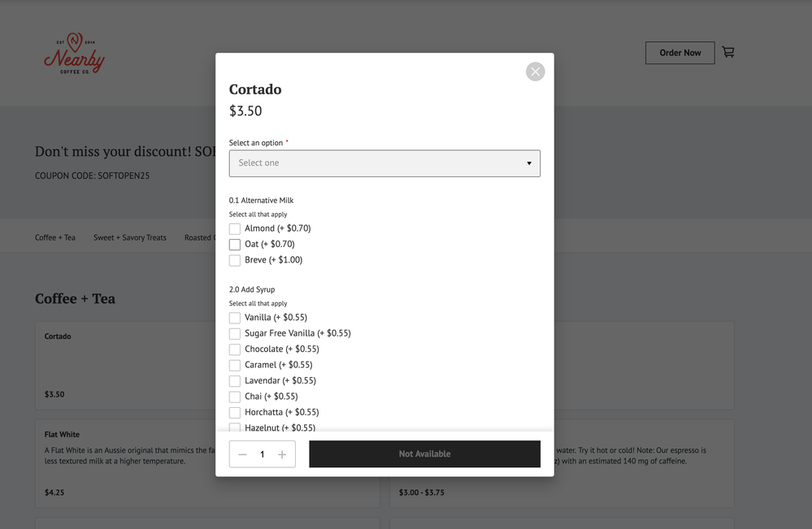Switch to Coffee + Tea category tab

coord(55,237)
